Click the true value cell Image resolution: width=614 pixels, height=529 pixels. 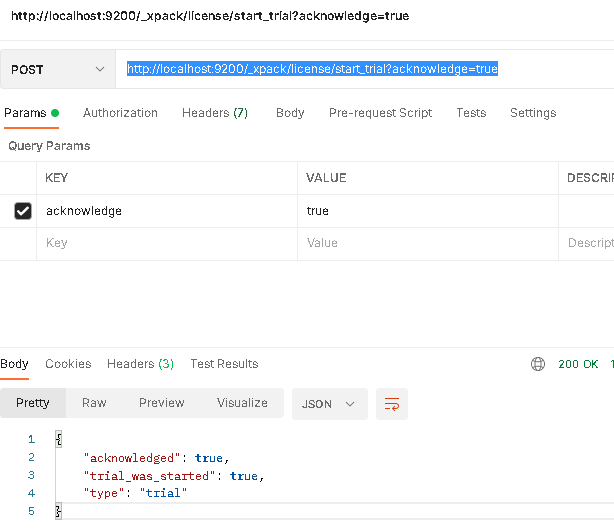[428, 211]
